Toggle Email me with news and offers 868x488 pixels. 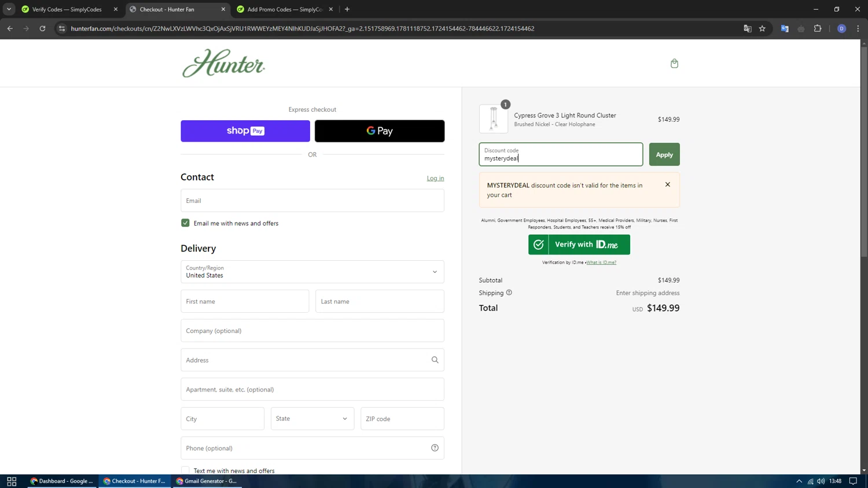185,223
